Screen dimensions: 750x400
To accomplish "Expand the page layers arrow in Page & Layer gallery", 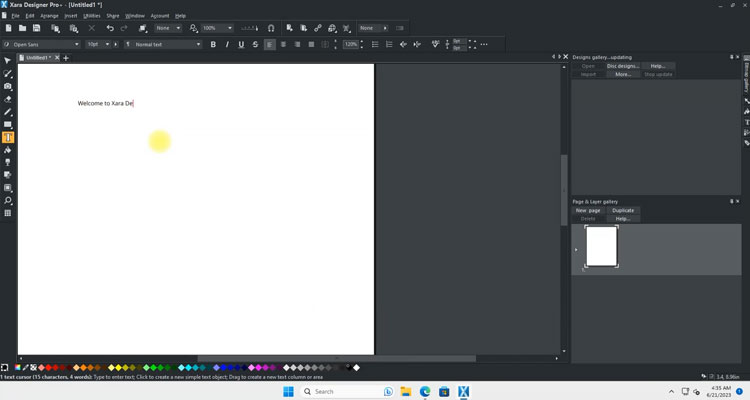I will coord(576,250).
